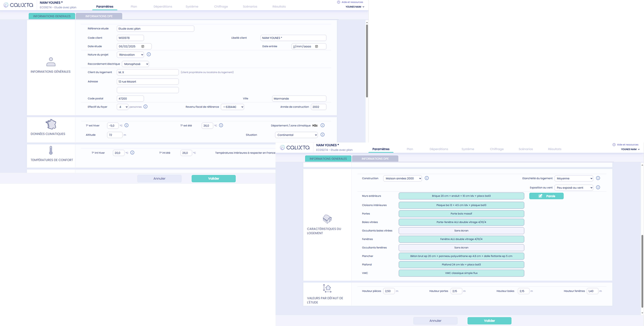Screen dimensions: 644x326
Task: Choose the VMC classique simple flux button
Action: tap(461, 273)
